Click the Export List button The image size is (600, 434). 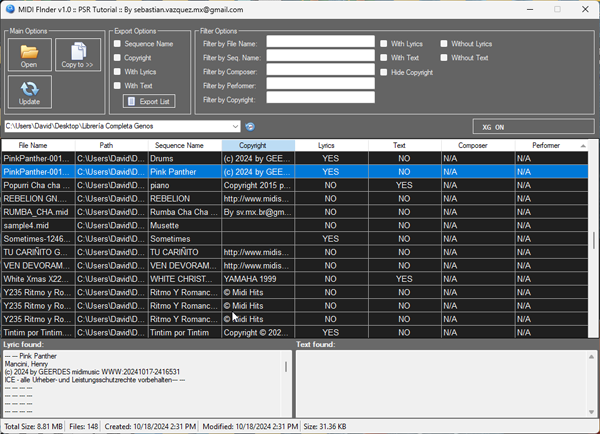pos(149,101)
